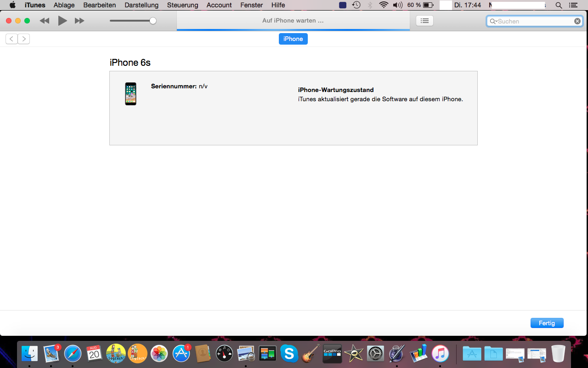The width and height of the screenshot is (588, 368).
Task: Open the Wi-Fi status menu
Action: pos(384,5)
